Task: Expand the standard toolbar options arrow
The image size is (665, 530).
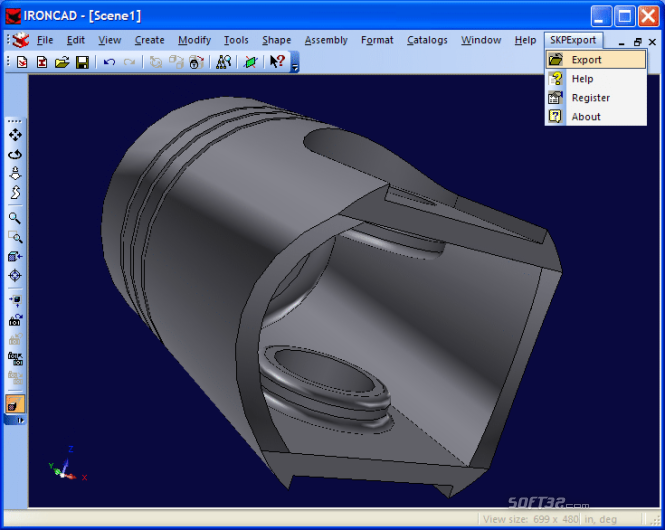Action: point(295,62)
